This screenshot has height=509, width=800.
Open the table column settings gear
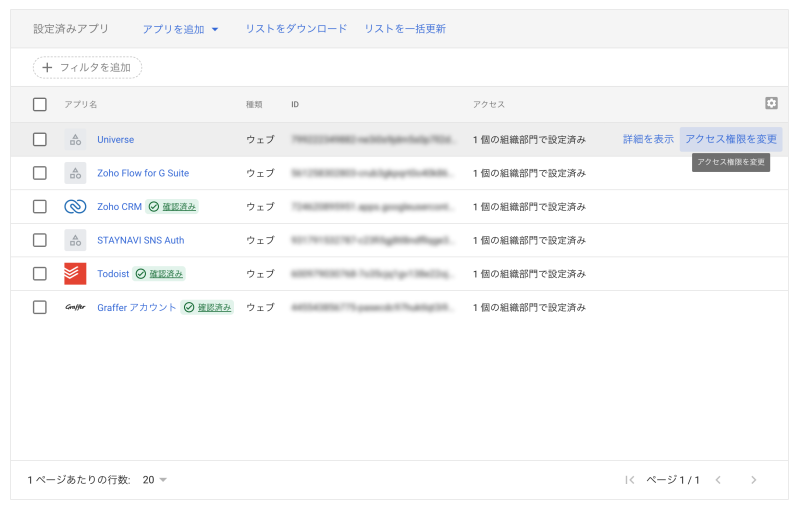tap(771, 104)
